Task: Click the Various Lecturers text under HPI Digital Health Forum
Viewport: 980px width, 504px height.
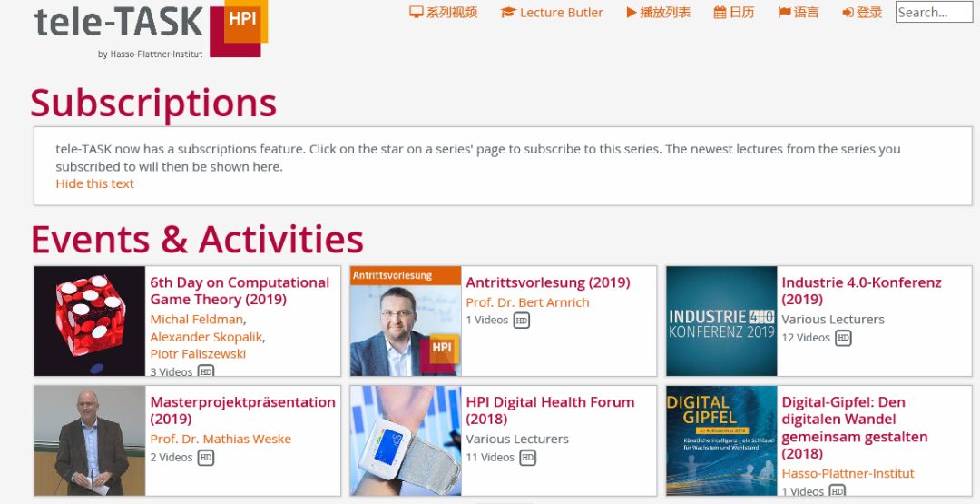Action: coord(517,439)
